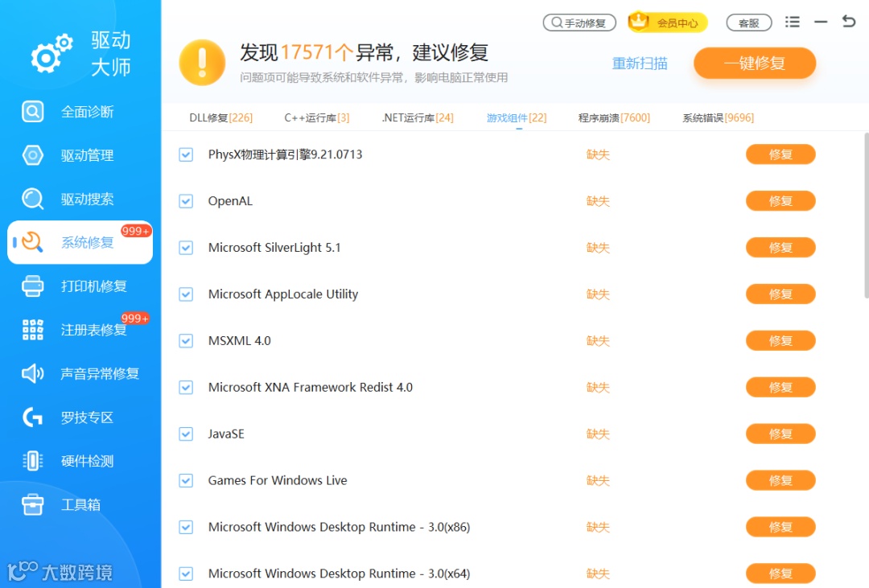Click 修复 for OpenAL
869x588 pixels.
click(780, 201)
